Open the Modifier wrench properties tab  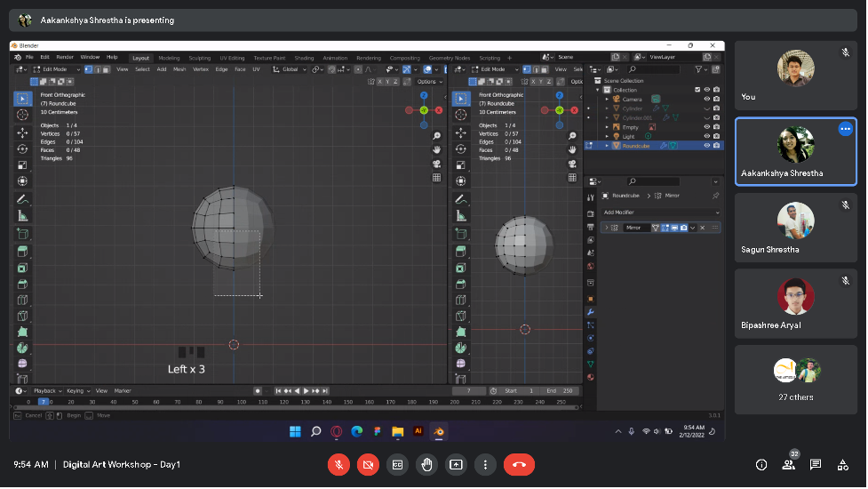590,312
